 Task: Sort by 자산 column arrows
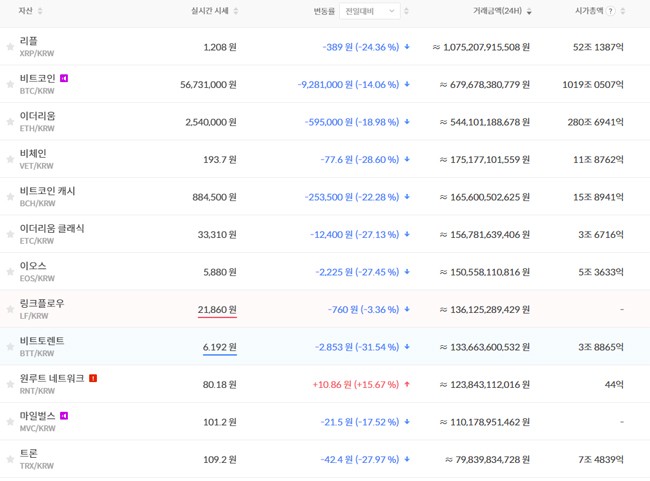[40, 11]
